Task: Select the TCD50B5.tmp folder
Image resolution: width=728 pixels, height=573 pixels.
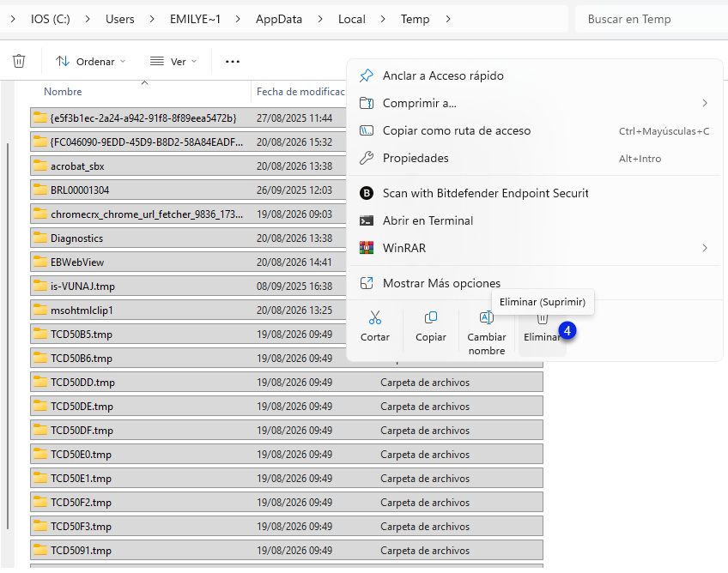Action: coord(188,334)
